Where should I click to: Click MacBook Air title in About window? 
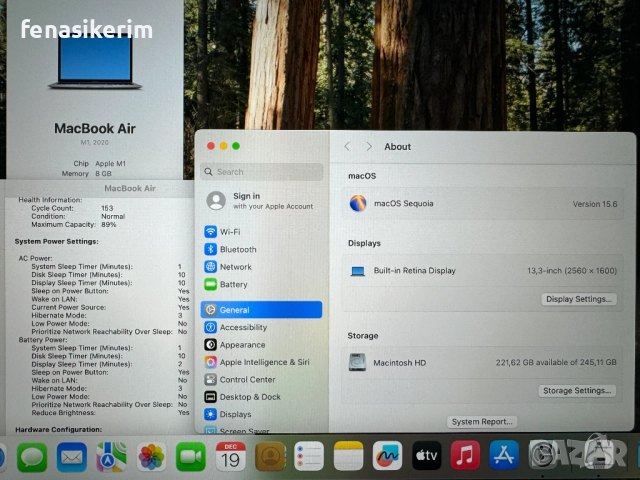[x=95, y=129]
